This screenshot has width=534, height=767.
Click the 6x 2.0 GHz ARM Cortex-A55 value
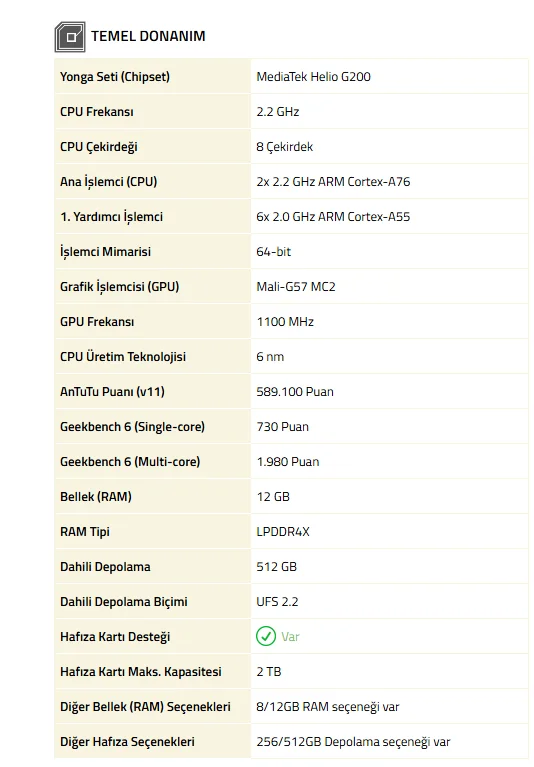pyautogui.click(x=333, y=217)
